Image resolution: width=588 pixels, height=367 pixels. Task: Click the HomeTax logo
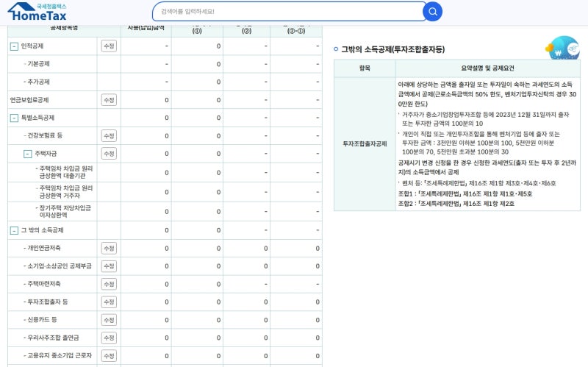pos(37,12)
